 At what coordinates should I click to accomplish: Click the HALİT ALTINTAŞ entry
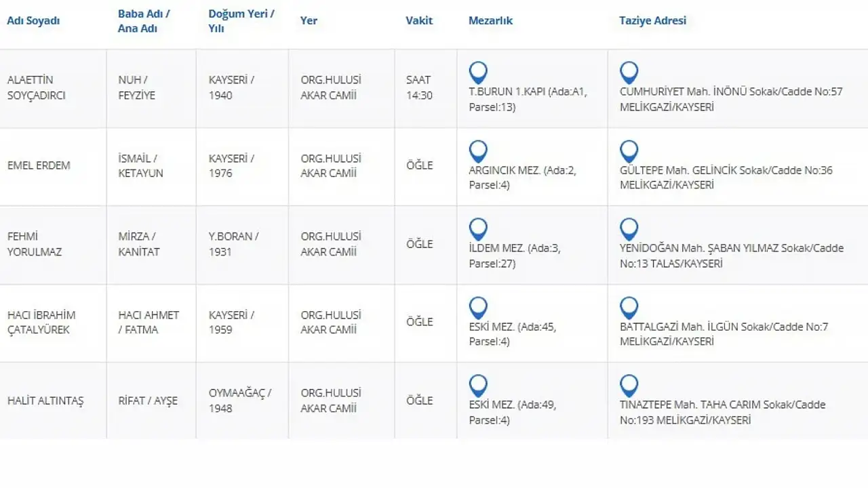(x=45, y=401)
